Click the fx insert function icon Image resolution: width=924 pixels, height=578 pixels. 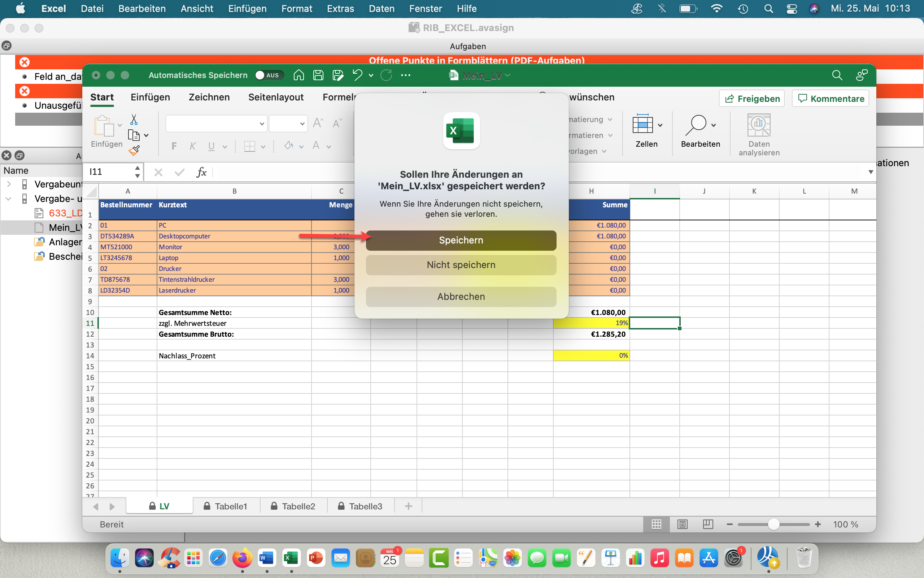pos(201,172)
